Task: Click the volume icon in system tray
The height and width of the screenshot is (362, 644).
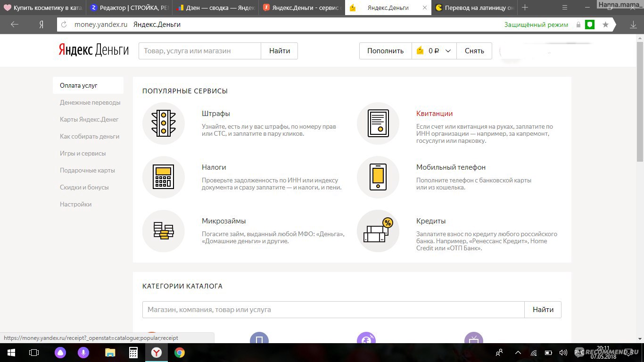Action: (x=563, y=353)
